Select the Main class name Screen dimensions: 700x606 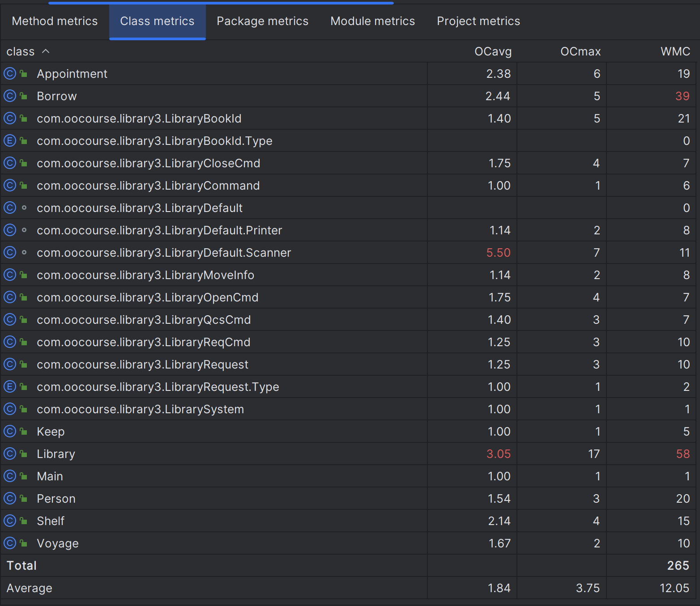50,476
